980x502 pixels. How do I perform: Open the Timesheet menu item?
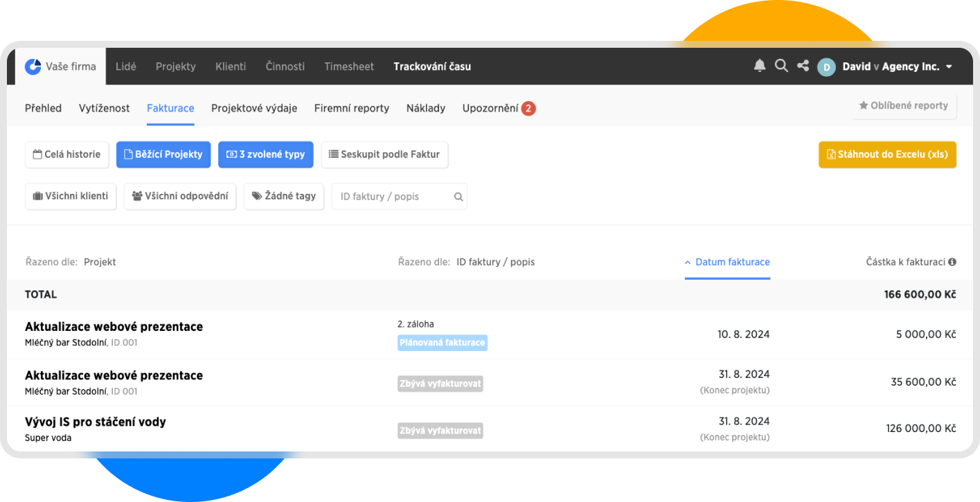click(349, 66)
